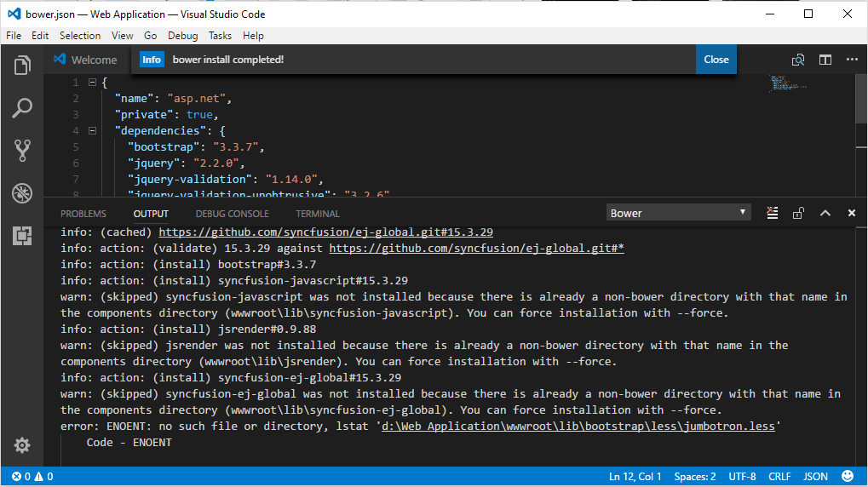Click the "syncfusion-ej-global#15.3.29" install line
This screenshot has height=487, width=868.
(x=231, y=378)
